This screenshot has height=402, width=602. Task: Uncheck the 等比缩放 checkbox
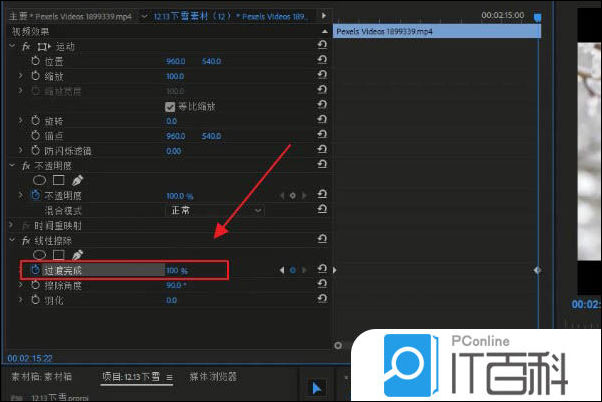(x=170, y=106)
